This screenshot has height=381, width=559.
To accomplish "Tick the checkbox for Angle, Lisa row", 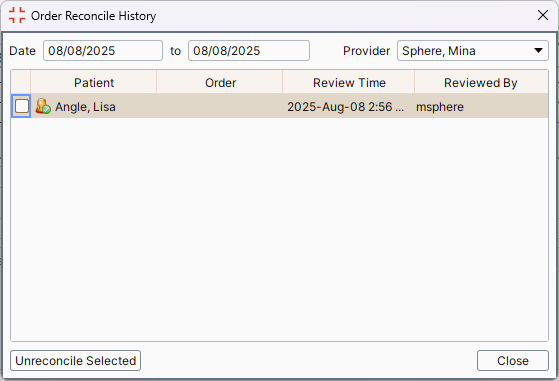I will pyautogui.click(x=22, y=106).
